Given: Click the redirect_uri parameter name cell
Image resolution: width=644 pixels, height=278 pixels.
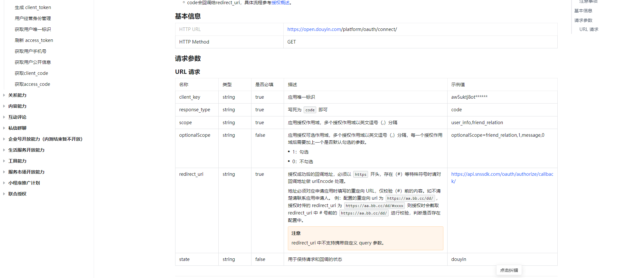Looking at the screenshot, I should [197, 210].
